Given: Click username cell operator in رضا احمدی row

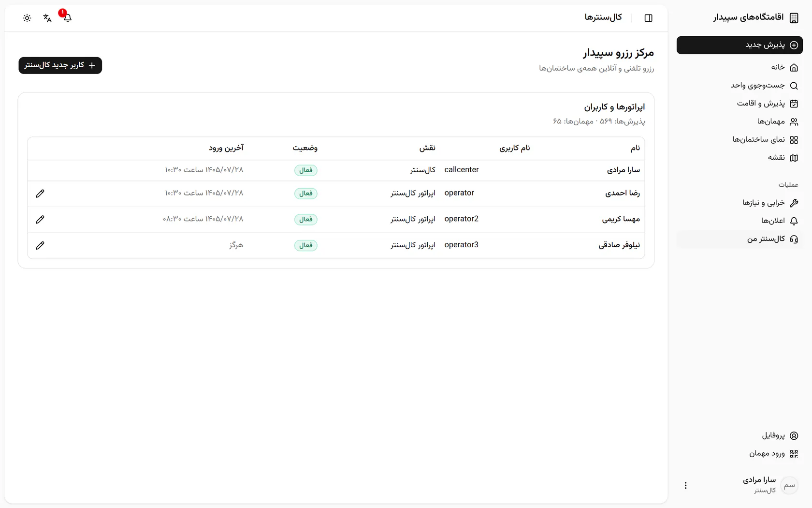Looking at the screenshot, I should (459, 193).
